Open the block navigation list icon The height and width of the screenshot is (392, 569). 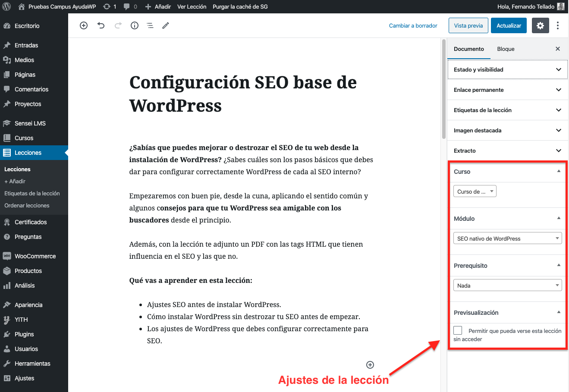click(x=150, y=25)
